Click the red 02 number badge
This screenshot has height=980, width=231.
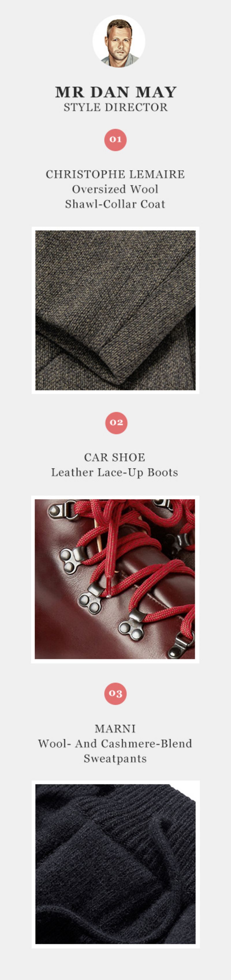(116, 423)
